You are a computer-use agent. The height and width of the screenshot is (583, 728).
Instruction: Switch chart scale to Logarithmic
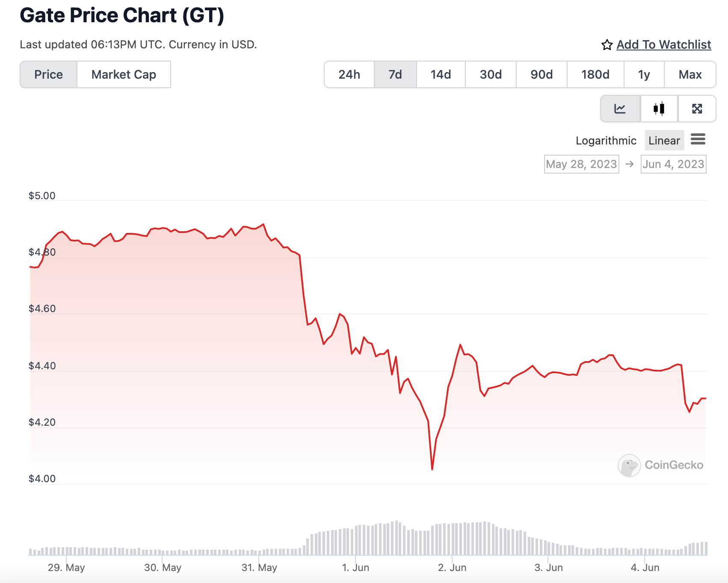[x=606, y=140]
